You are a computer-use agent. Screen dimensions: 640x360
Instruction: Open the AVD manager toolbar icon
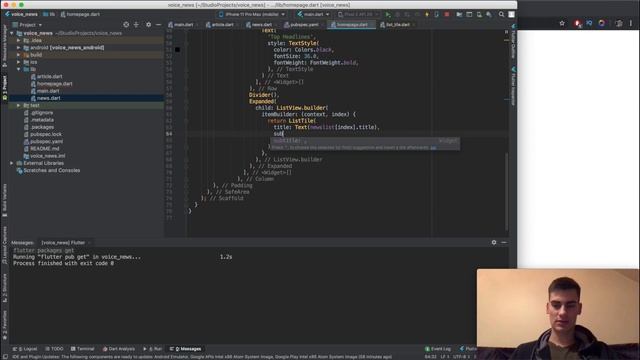tap(479, 14)
